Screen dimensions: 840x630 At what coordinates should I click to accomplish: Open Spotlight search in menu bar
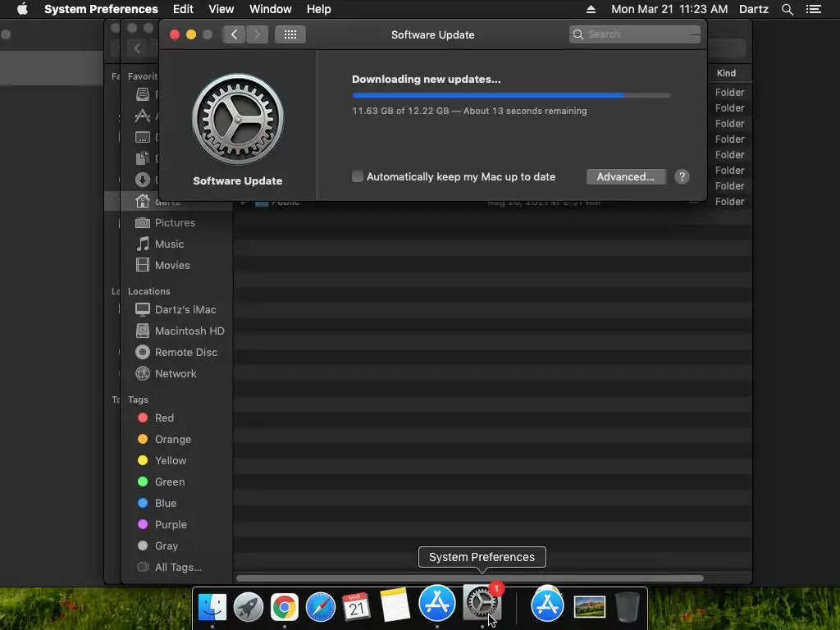click(787, 9)
